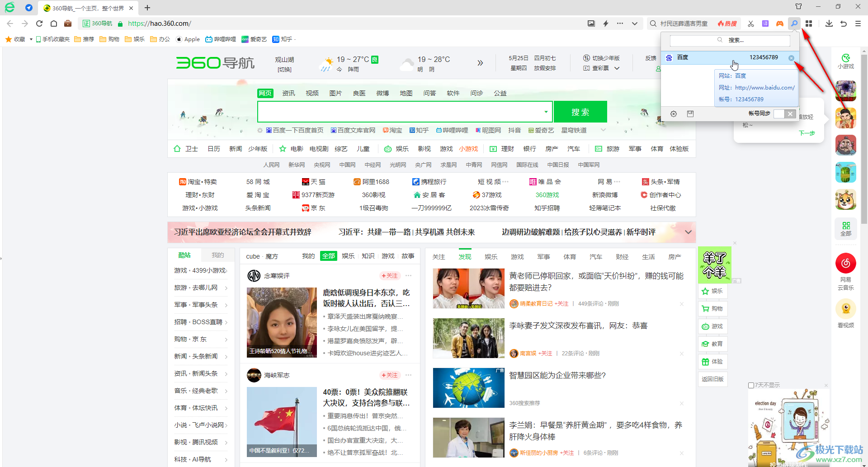Click the 黄老师已停职回家 article thumbnail
This screenshot has width=868, height=467.
point(468,288)
